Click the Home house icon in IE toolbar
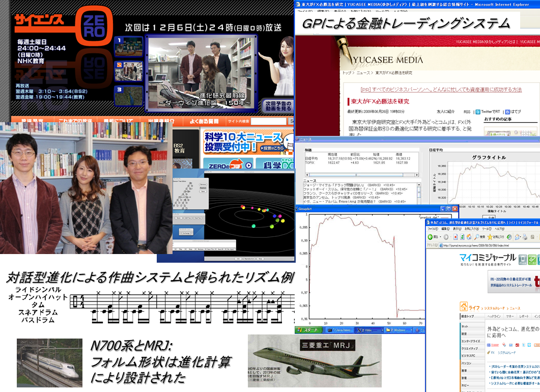The width and height of the screenshot is (540, 392). pos(469,237)
